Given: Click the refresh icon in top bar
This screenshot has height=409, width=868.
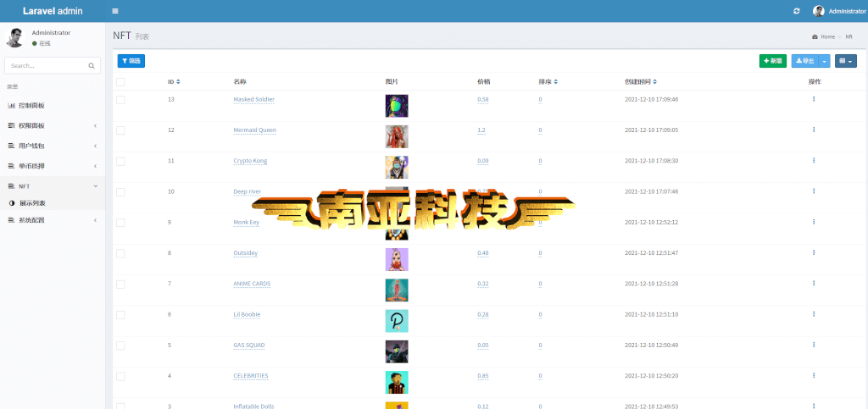Looking at the screenshot, I should pos(796,11).
